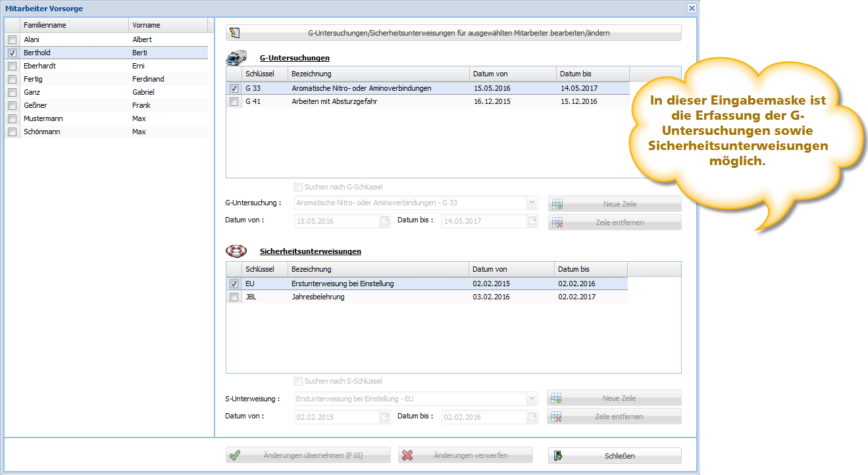This screenshot has width=868, height=475.
Task: Enable the JBL Jahresbelehrung checkbox
Action: tap(234, 297)
